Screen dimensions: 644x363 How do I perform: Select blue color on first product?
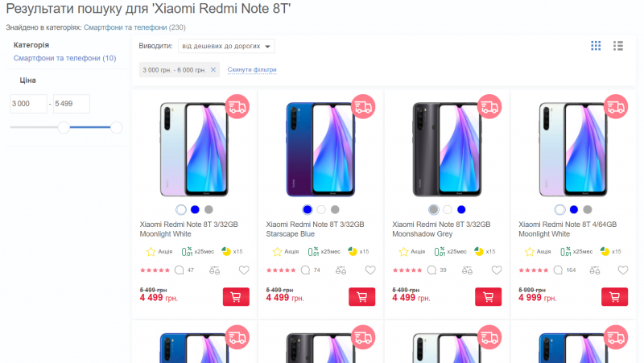point(195,209)
